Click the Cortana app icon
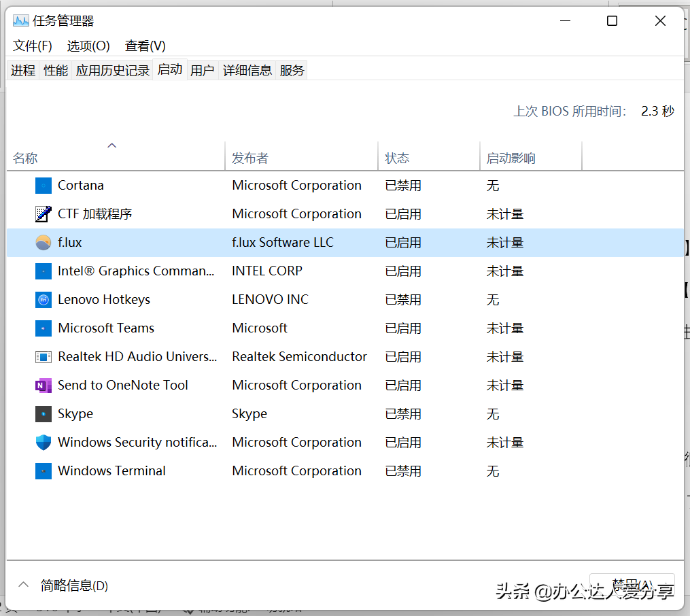The height and width of the screenshot is (616, 690). click(x=43, y=185)
